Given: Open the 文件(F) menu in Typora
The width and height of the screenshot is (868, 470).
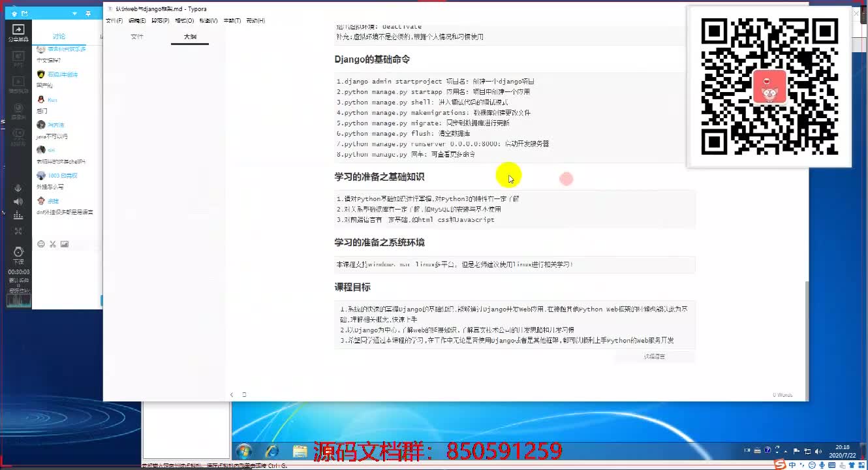Looking at the screenshot, I should [114, 21].
